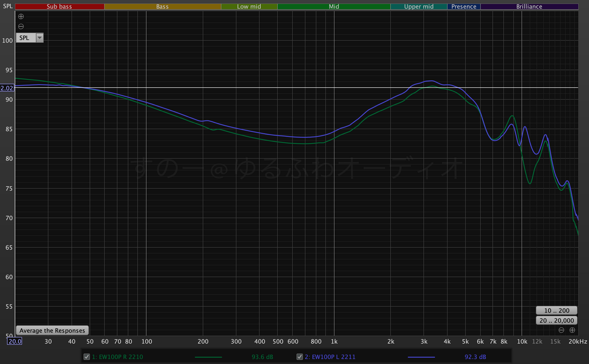Select the 93.6 dB legend value
This screenshot has height=364, width=589.
click(x=262, y=357)
